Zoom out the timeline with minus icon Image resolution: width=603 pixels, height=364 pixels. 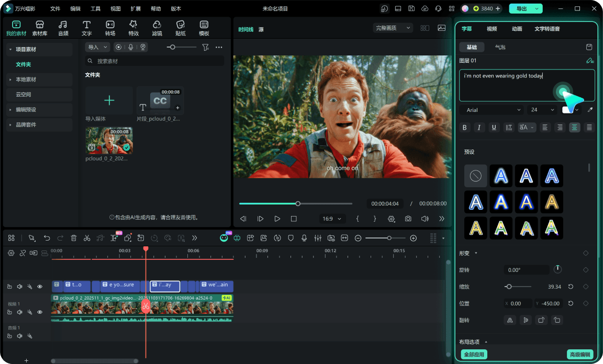click(358, 238)
